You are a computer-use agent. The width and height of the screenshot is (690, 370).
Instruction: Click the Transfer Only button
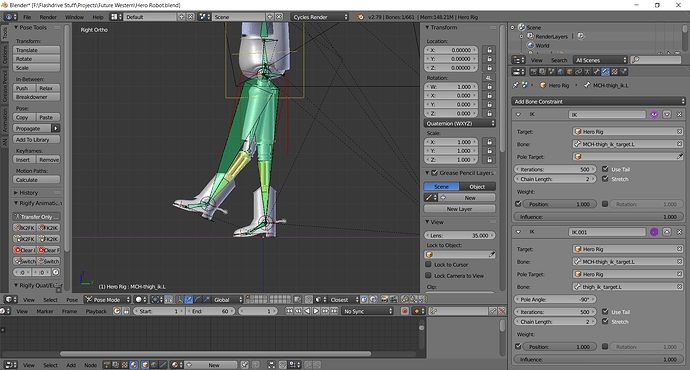37,216
